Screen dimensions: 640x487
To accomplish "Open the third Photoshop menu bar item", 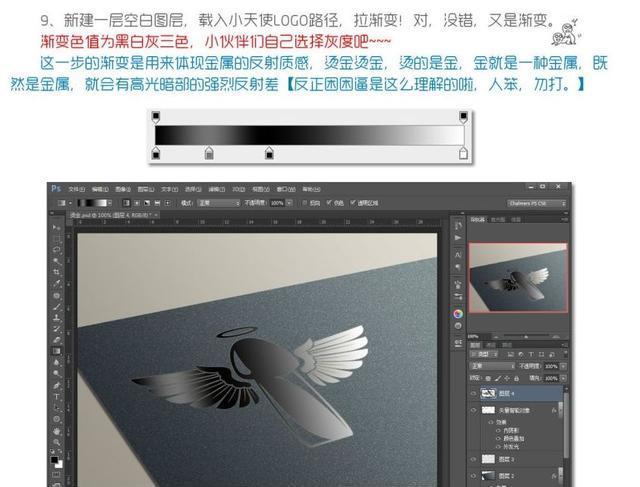I will [123, 189].
